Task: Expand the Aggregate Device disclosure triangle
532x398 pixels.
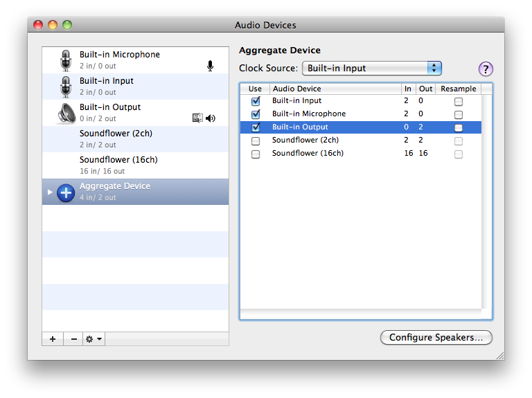Action: tap(50, 192)
